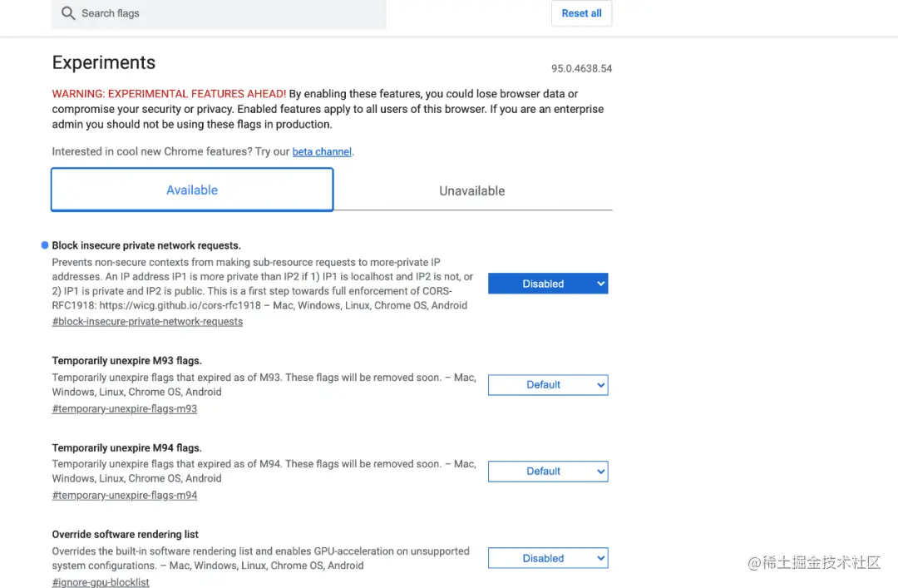Focus the Search flags input field
Viewport: 898px width, 588px height.
point(224,13)
